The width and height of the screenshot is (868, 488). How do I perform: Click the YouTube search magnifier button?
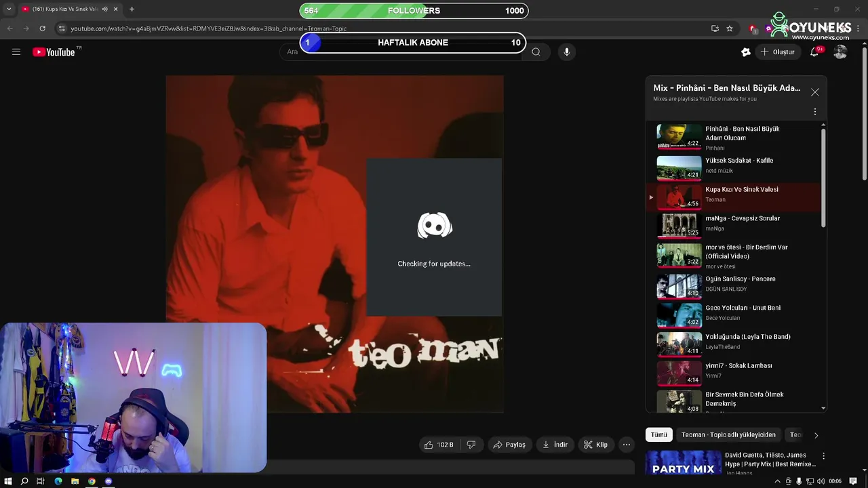point(536,52)
